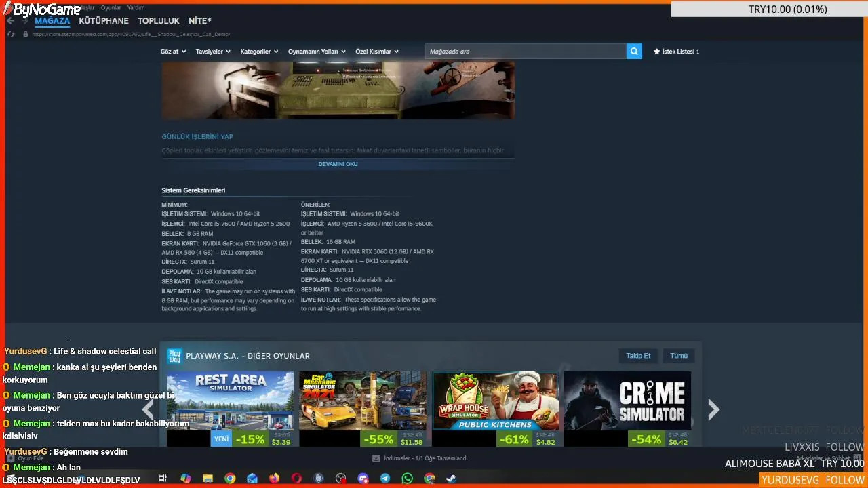The width and height of the screenshot is (868, 488).
Task: Click the PlayWay publisher logo
Action: tap(174, 356)
